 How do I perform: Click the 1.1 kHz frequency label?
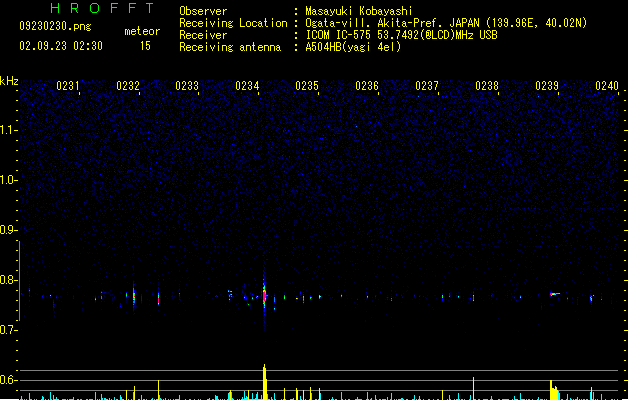[x=8, y=130]
